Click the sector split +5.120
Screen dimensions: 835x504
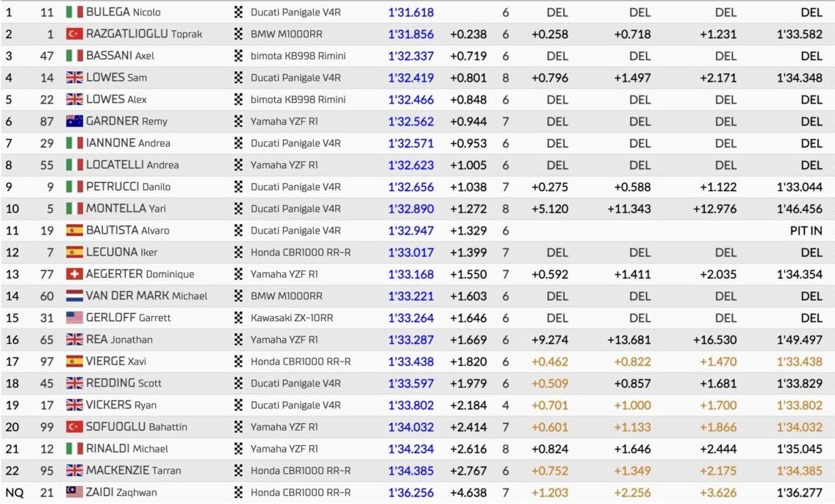pyautogui.click(x=550, y=208)
